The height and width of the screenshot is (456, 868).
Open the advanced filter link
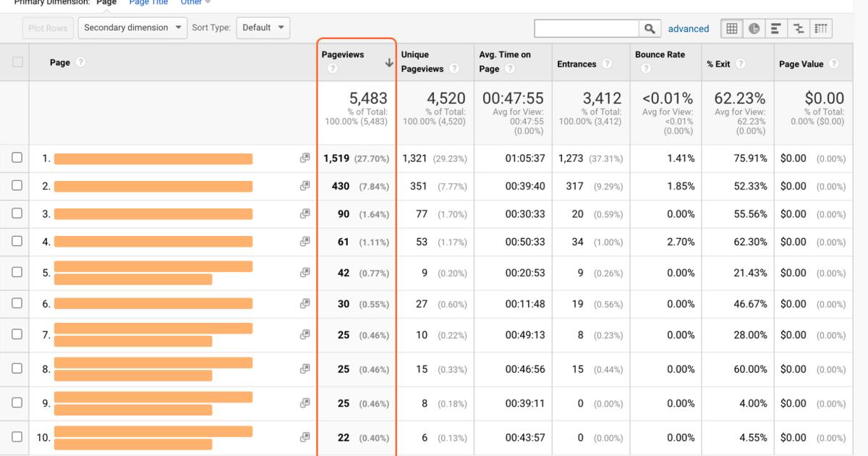[688, 29]
